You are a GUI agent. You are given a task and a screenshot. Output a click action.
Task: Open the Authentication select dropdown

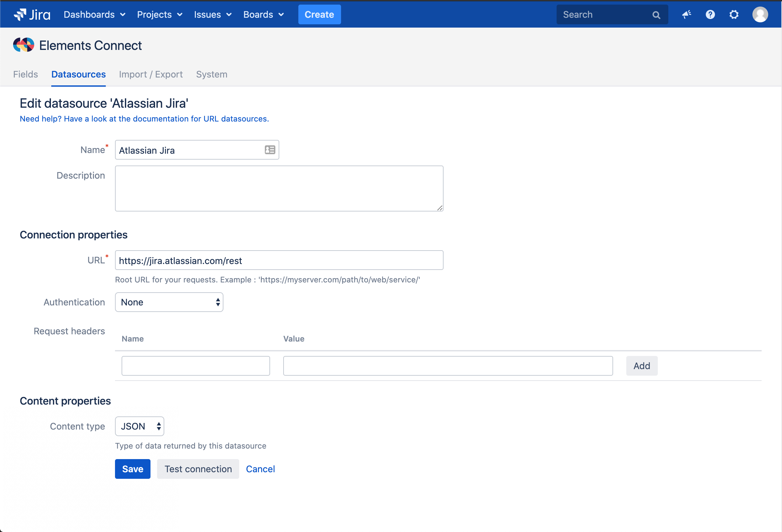click(169, 302)
